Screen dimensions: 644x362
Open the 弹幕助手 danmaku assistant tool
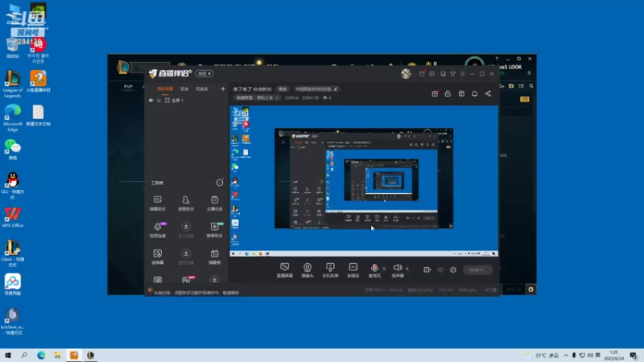tap(157, 204)
